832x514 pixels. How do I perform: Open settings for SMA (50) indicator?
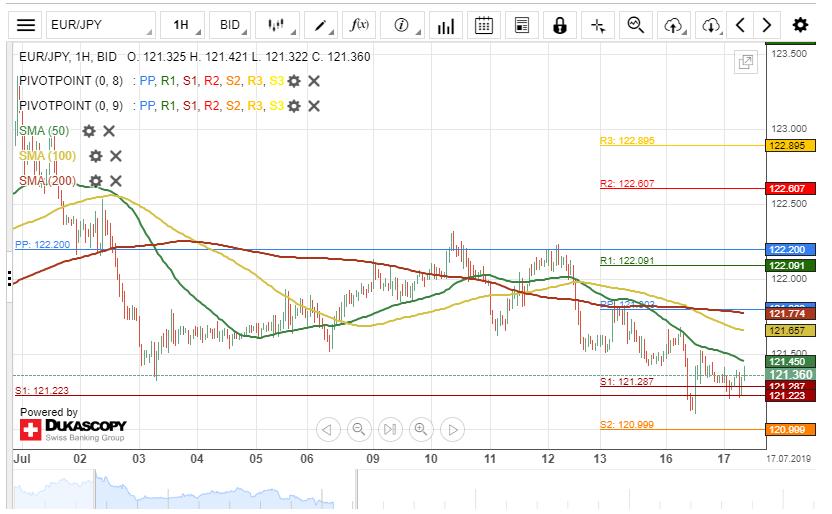point(89,131)
